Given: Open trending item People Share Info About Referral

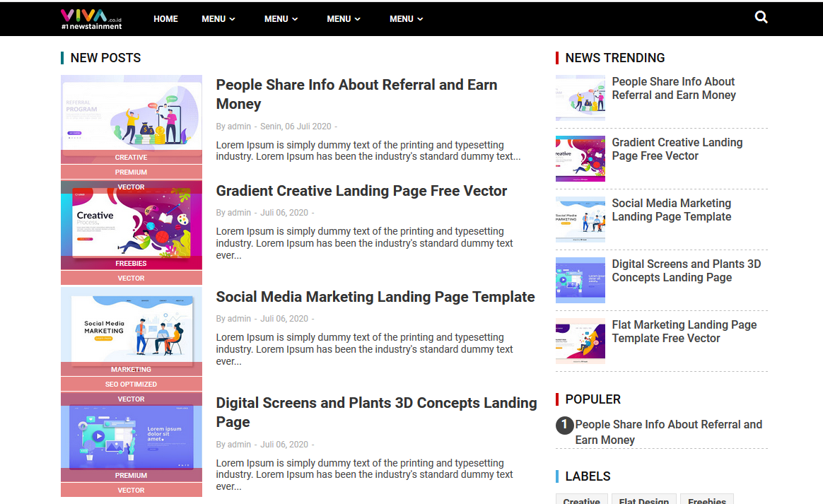Looking at the screenshot, I should click(673, 88).
